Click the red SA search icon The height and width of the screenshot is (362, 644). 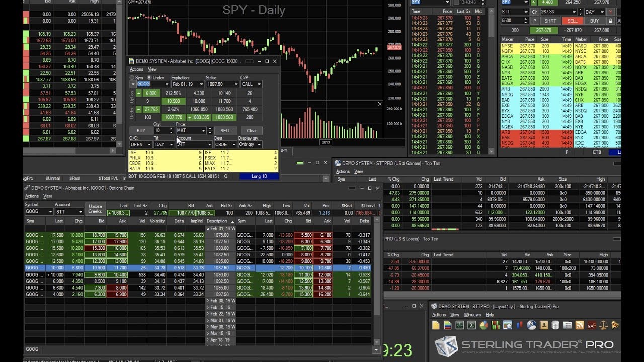point(592,325)
